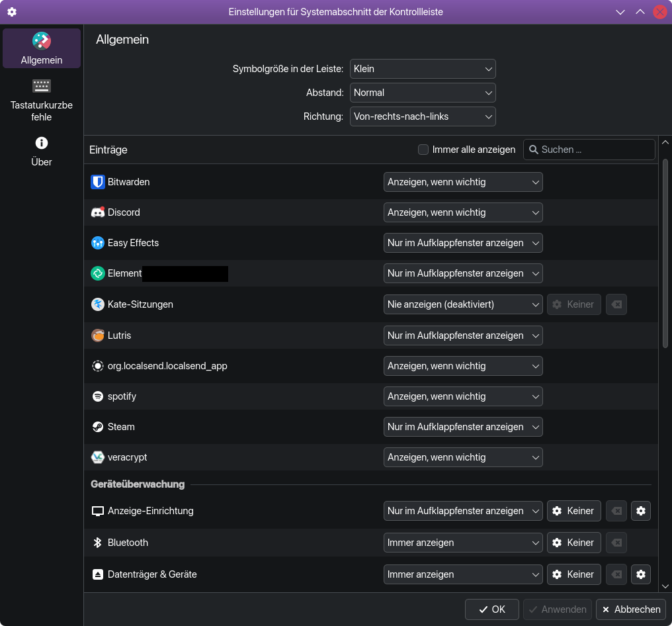
Task: Click the LocalSend app icon
Action: pyautogui.click(x=98, y=366)
